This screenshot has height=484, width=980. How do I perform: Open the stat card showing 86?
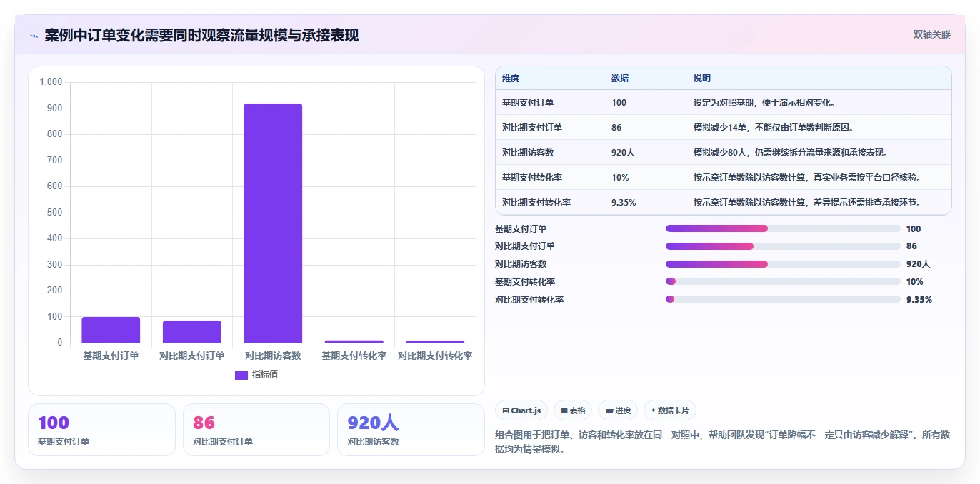256,430
